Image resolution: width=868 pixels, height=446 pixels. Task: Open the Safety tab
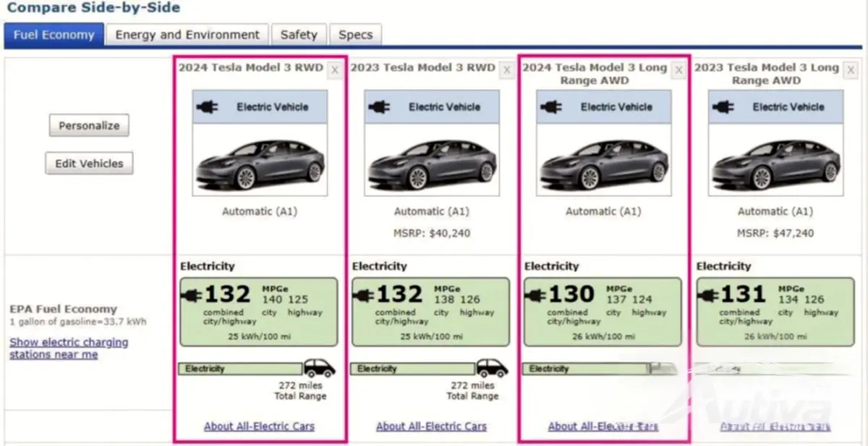pos(299,35)
